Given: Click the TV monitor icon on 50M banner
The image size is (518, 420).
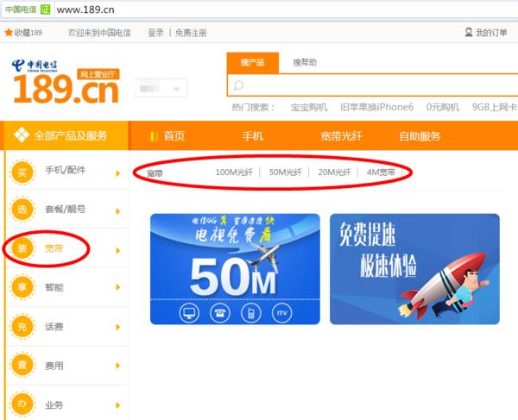Looking at the screenshot, I should 189,313.
